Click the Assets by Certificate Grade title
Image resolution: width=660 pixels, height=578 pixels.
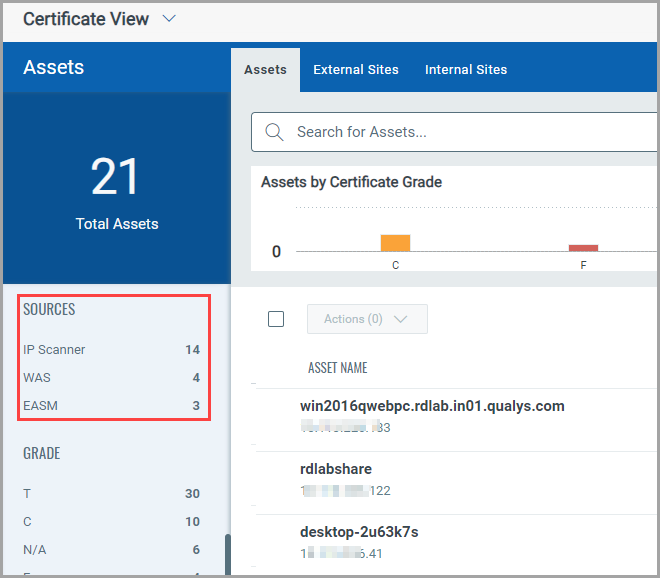(351, 182)
